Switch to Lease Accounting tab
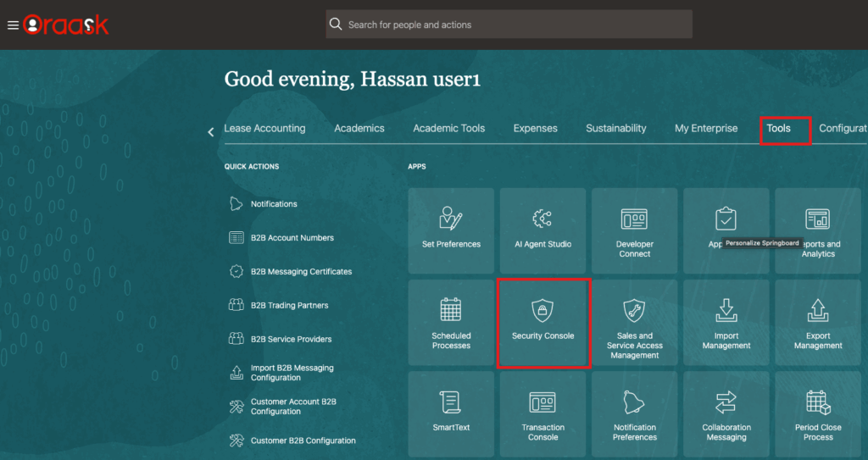Viewport: 868px width, 460px height. [264, 129]
